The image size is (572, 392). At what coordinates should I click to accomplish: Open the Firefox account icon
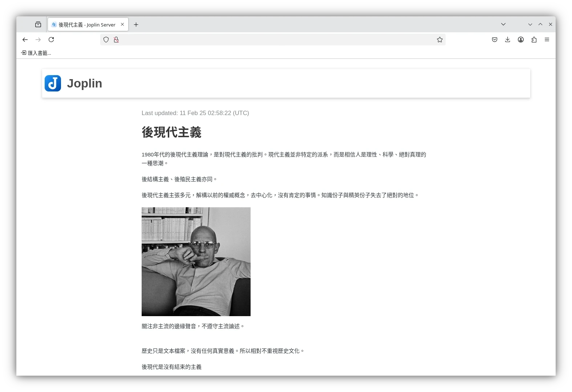click(x=521, y=40)
